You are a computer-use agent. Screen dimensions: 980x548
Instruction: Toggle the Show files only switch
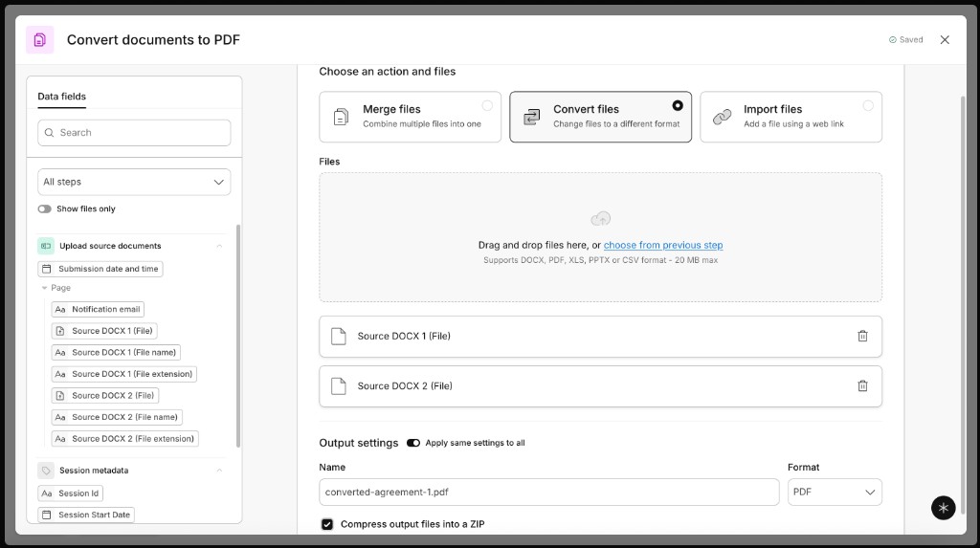44,208
